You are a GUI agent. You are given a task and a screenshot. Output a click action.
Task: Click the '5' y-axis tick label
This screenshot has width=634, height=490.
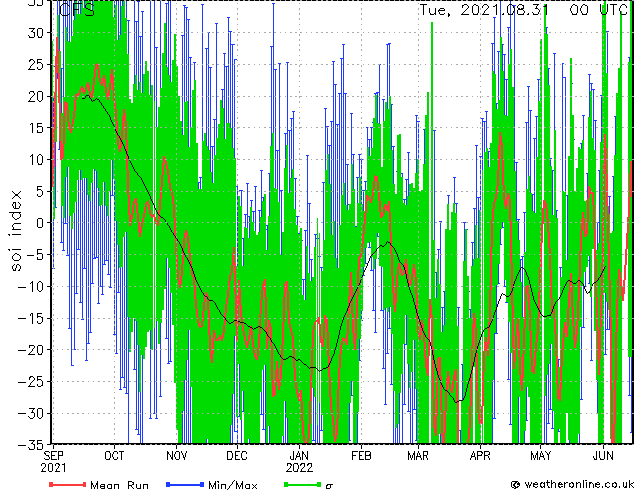[39, 191]
